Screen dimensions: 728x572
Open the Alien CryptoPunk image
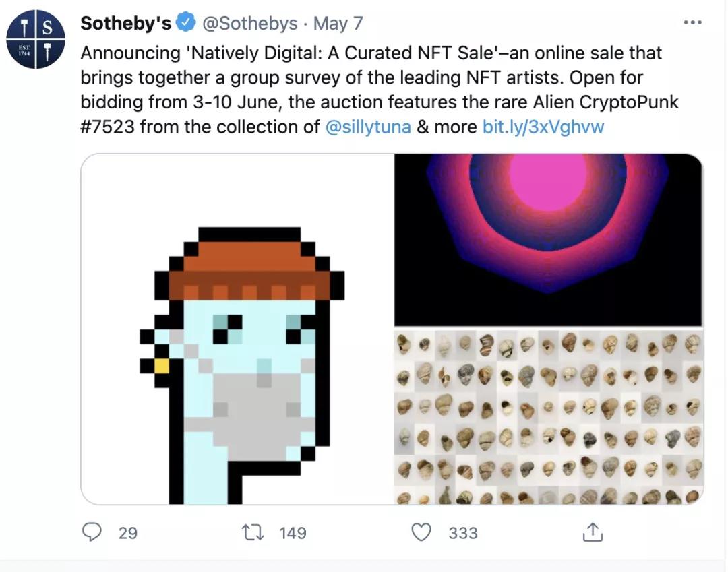tap(237, 329)
